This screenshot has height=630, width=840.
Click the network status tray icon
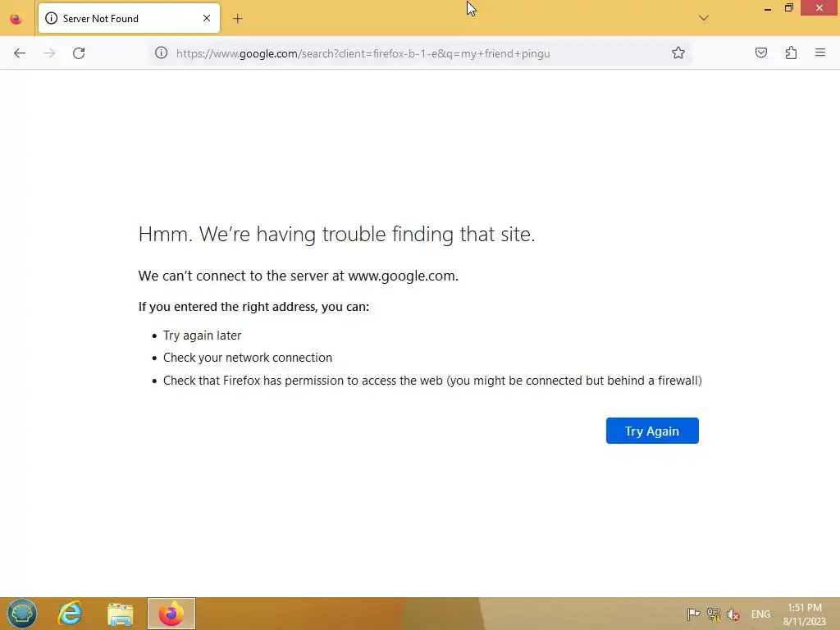714,614
